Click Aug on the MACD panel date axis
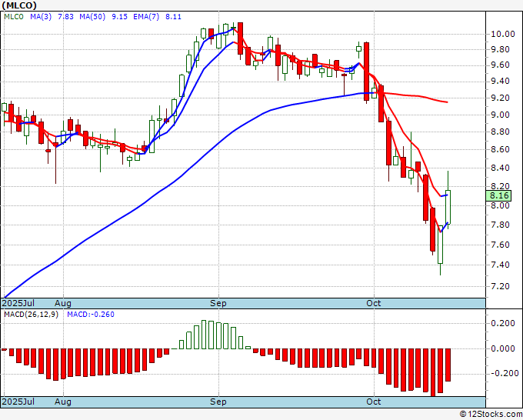 click(x=63, y=402)
